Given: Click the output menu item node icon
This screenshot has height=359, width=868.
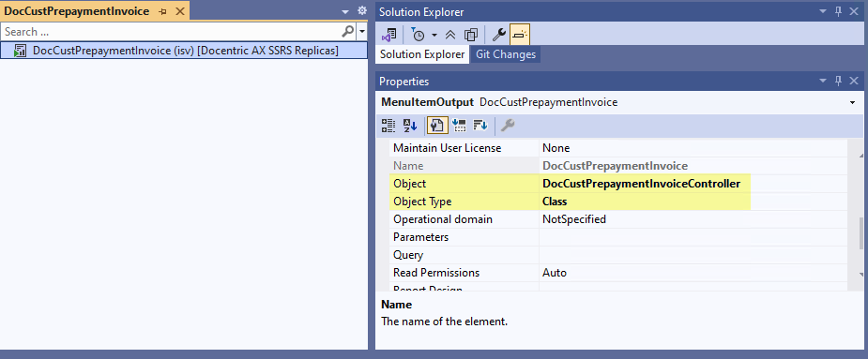Looking at the screenshot, I should point(21,51).
